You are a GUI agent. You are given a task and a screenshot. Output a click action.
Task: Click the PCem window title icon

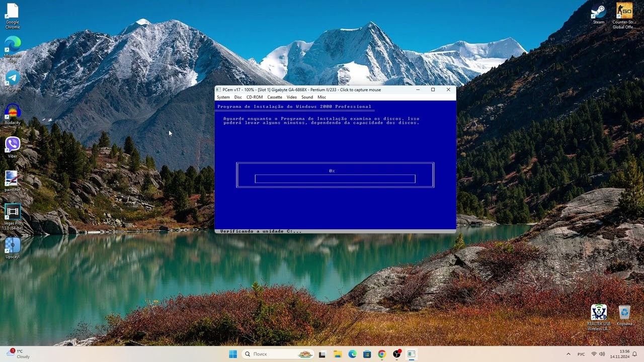(x=219, y=89)
